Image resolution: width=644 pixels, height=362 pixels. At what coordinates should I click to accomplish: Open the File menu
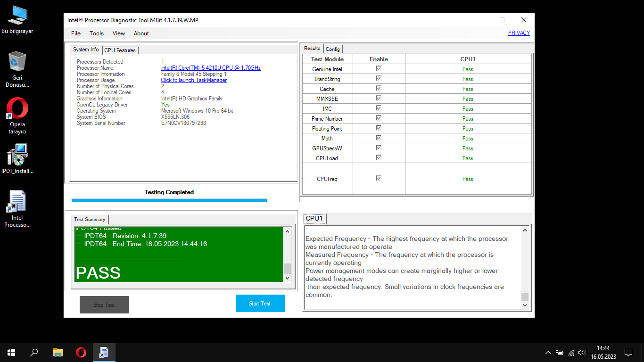tap(76, 33)
